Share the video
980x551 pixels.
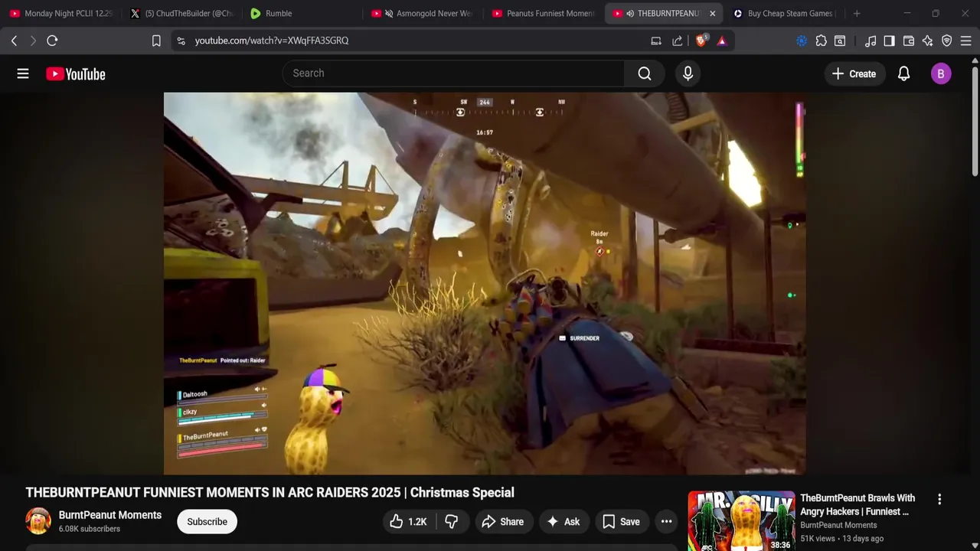503,522
